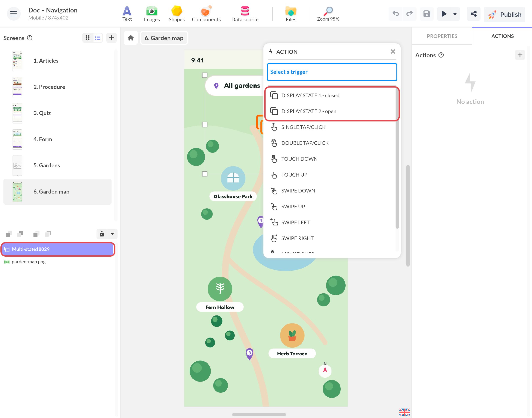Image resolution: width=532 pixels, height=418 pixels.
Task: Publish the app
Action: (x=505, y=14)
